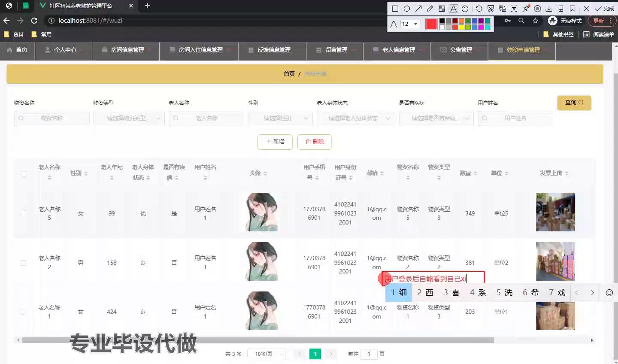Toggle the select-all checkbox in table header
The width and height of the screenshot is (618, 364).
(x=24, y=173)
